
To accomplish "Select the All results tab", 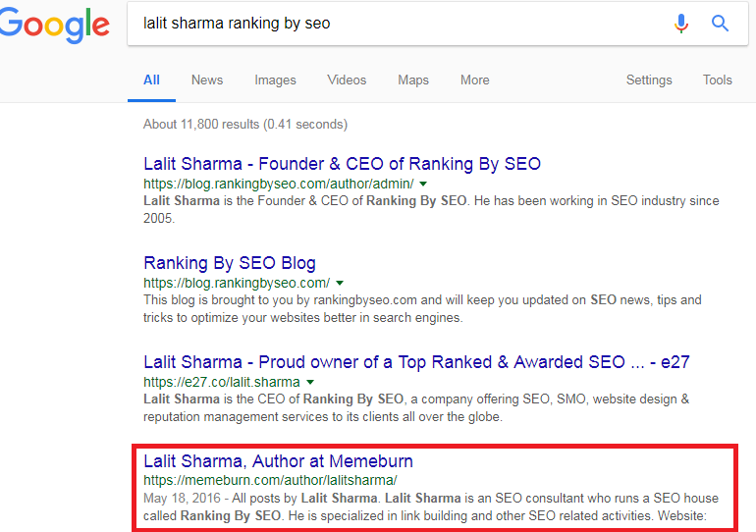I will (151, 80).
